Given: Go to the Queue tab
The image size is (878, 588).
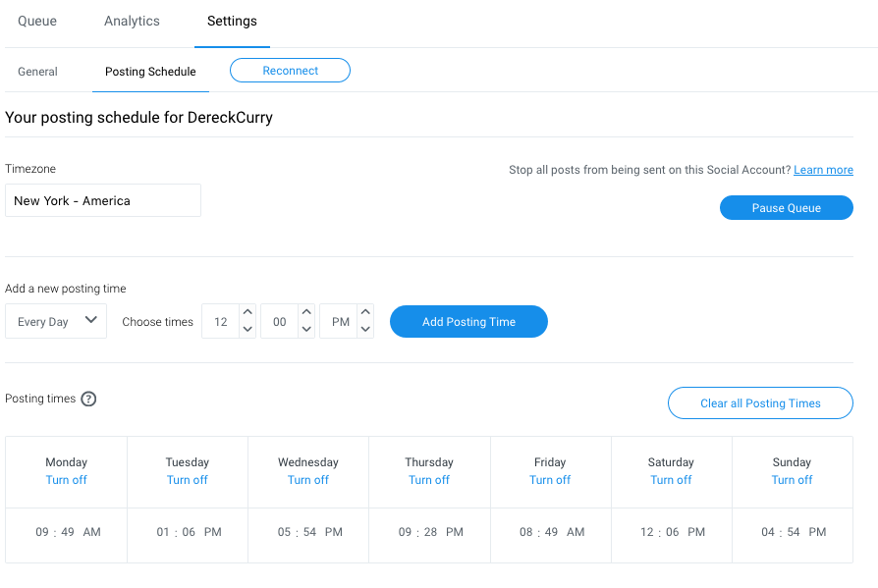Looking at the screenshot, I should pyautogui.click(x=37, y=22).
